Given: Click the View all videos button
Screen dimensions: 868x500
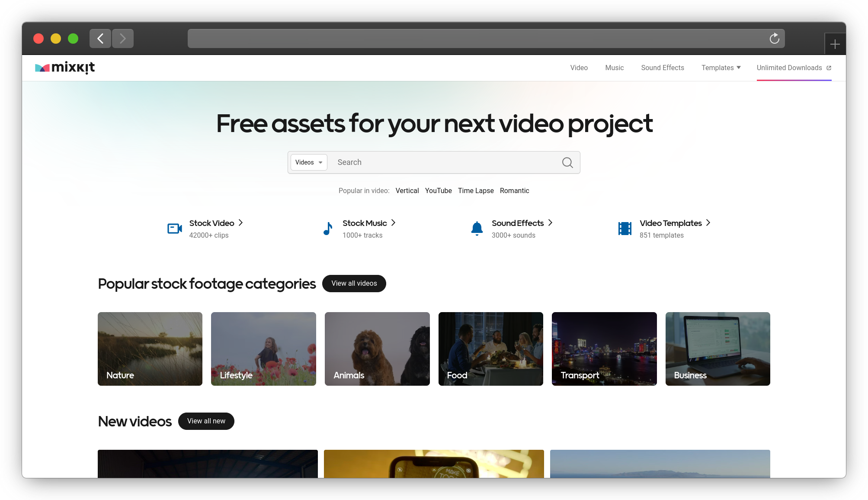Looking at the screenshot, I should pyautogui.click(x=354, y=284).
